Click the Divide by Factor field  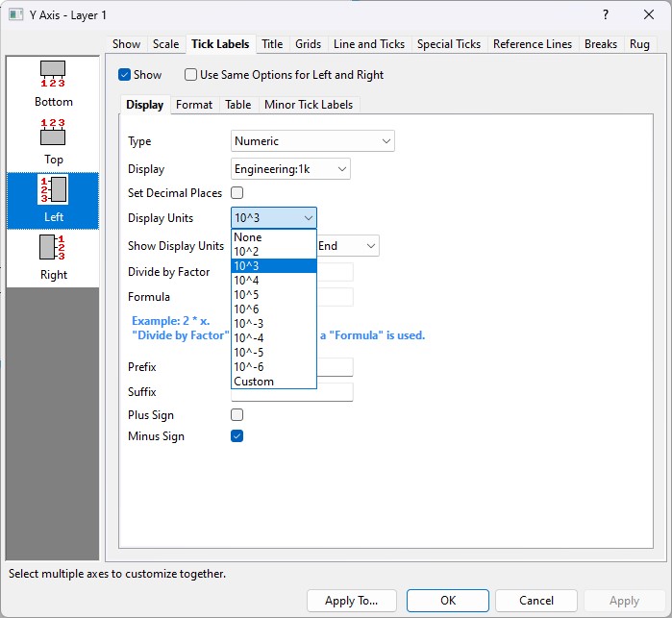click(335, 272)
